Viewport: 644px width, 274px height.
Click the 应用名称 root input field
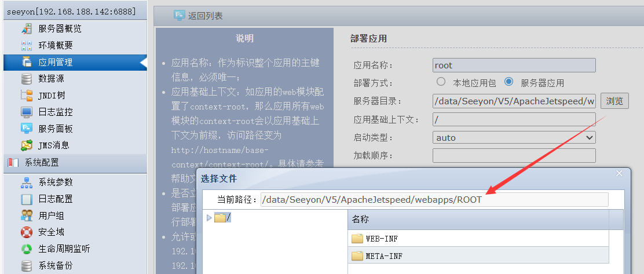[514, 65]
